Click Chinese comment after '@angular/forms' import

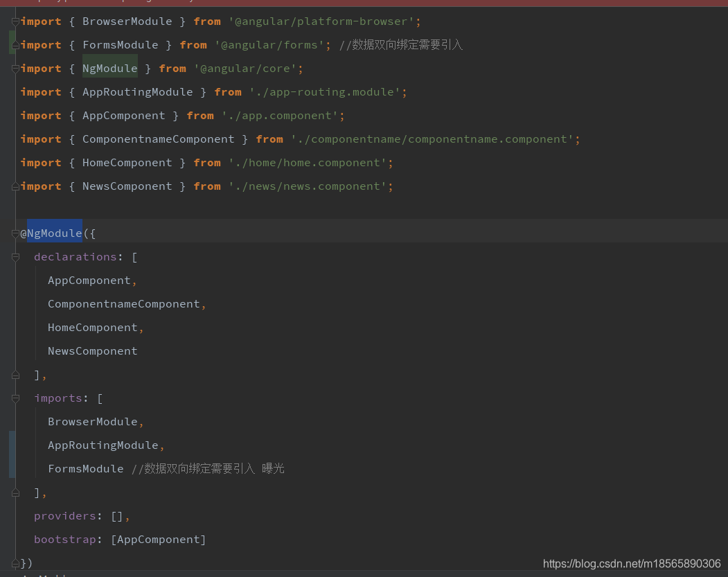pyautogui.click(x=400, y=45)
